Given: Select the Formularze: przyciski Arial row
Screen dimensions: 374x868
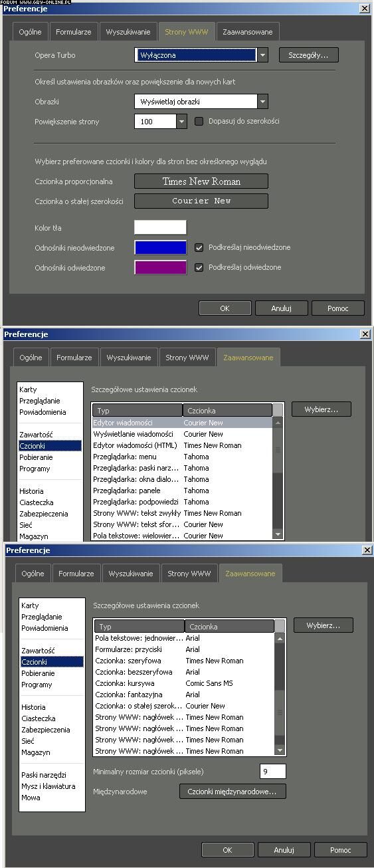Looking at the screenshot, I should [x=184, y=649].
